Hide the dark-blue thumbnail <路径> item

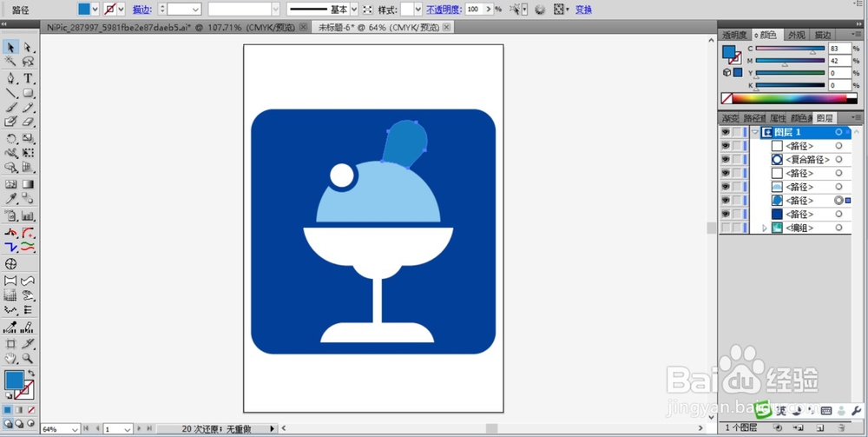click(x=725, y=214)
